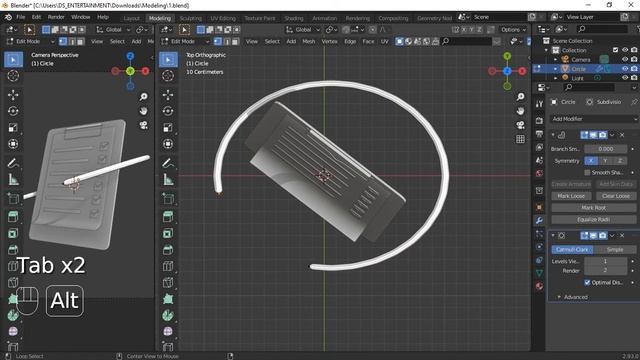Switch to the Sculpting workspace tab

(x=191, y=18)
